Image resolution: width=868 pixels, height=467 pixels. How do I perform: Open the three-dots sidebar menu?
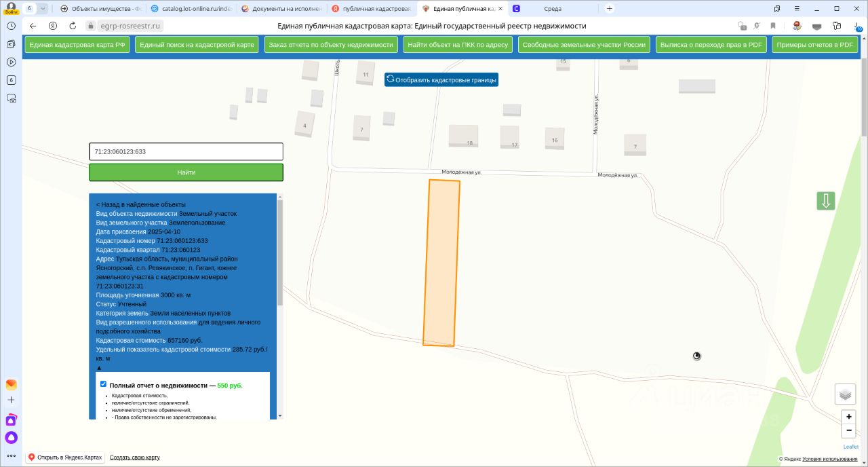coord(11,455)
